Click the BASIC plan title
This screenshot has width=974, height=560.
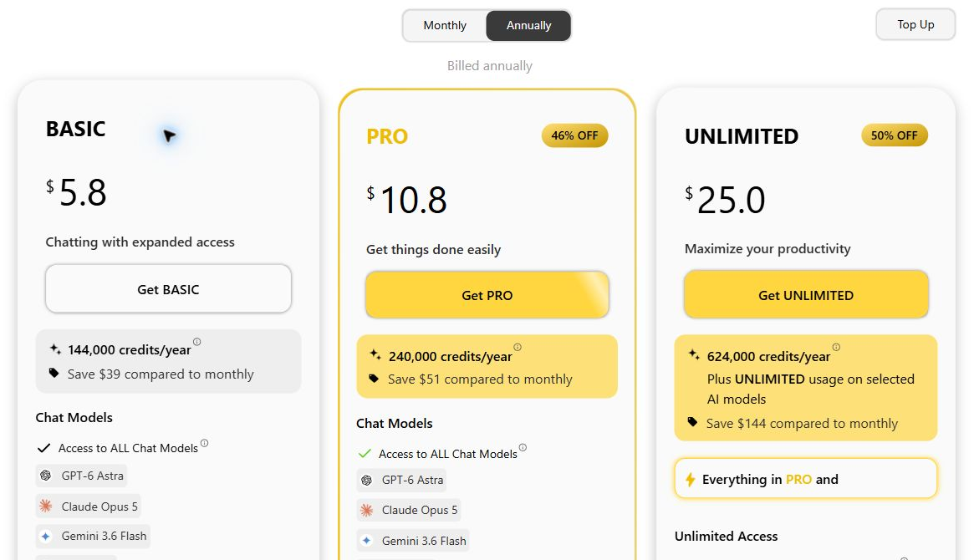[76, 130]
